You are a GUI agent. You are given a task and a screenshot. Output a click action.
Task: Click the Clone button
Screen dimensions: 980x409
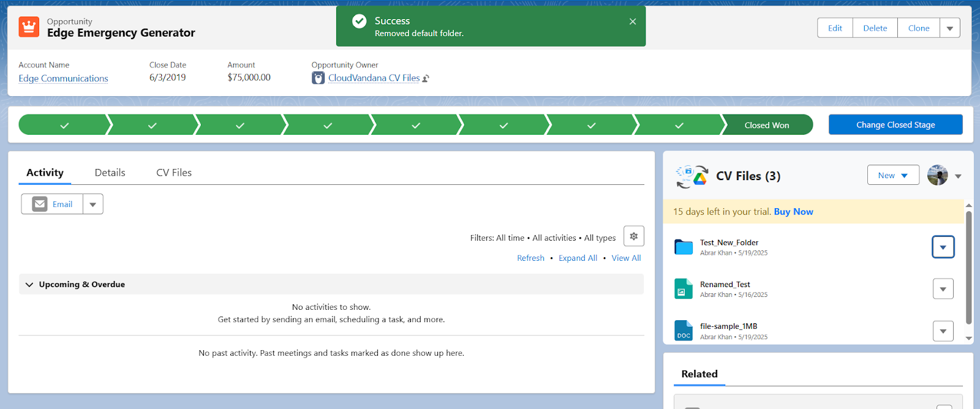point(919,28)
